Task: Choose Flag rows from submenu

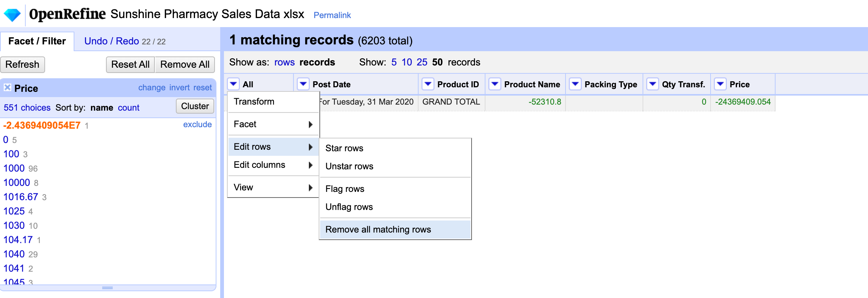Action: click(345, 189)
